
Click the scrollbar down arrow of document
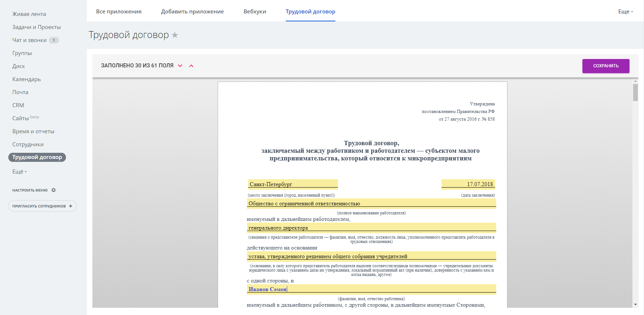pos(635,304)
